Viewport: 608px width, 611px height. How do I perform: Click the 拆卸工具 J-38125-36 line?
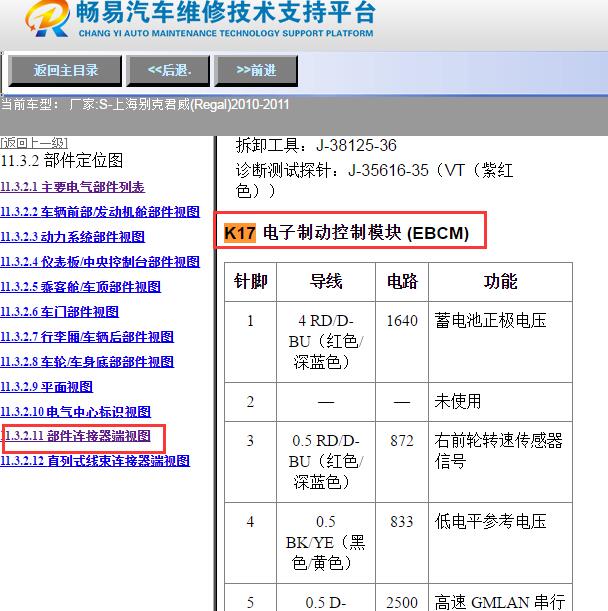pyautogui.click(x=316, y=146)
